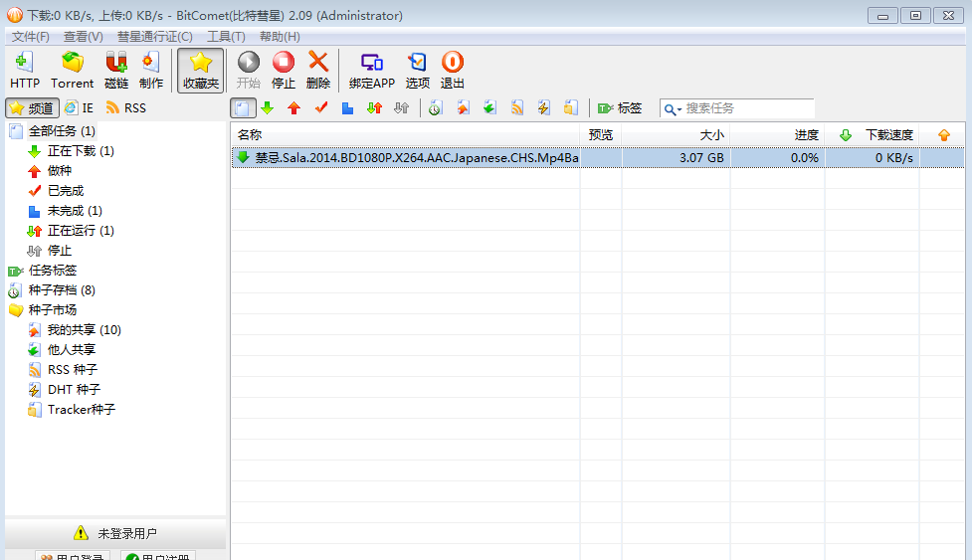The width and height of the screenshot is (972, 560).
Task: Open a Torrent file via toolbar
Action: tap(72, 70)
